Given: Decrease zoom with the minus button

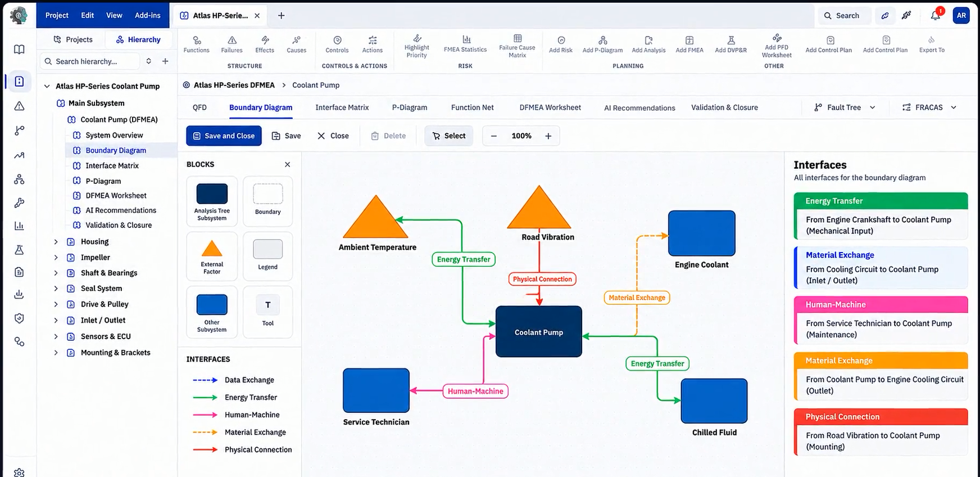Looking at the screenshot, I should point(493,136).
